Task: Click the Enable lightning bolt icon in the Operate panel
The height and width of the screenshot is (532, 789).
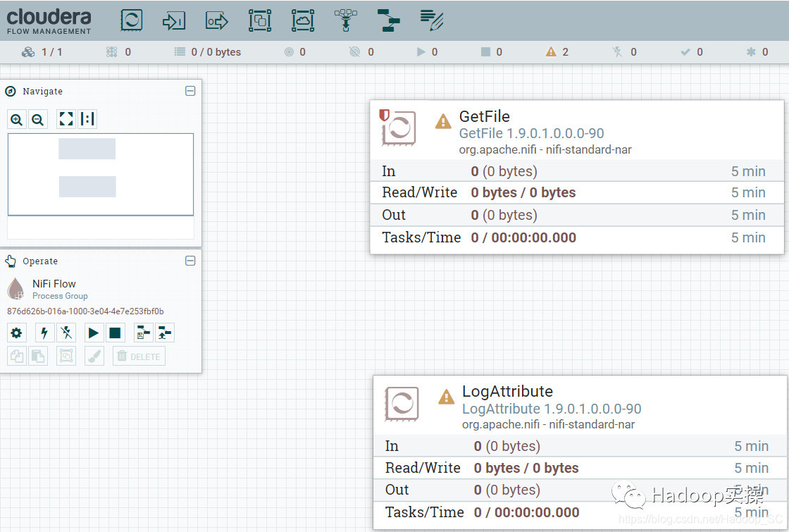Action: coord(45,333)
